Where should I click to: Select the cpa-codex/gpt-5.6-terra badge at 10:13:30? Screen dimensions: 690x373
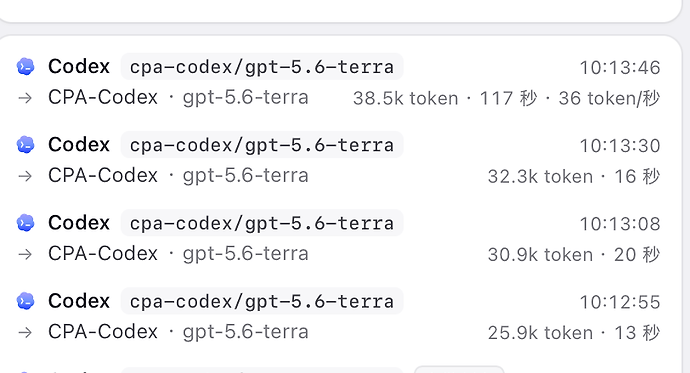pos(262,145)
